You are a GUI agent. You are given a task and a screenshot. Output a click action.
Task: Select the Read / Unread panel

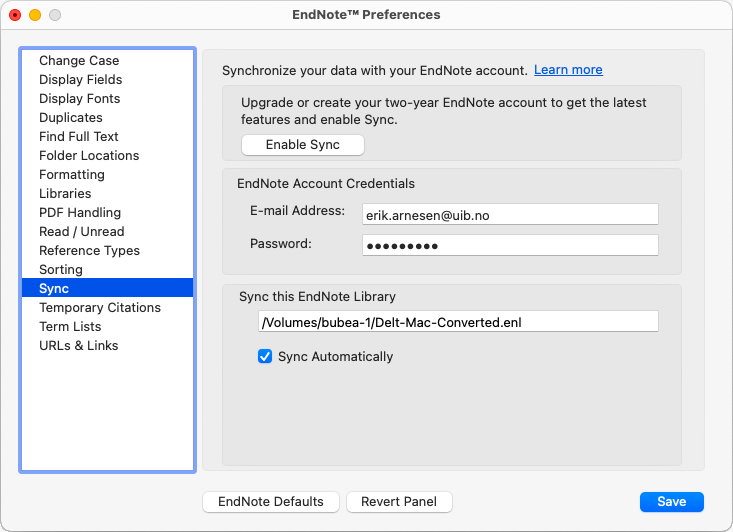click(107, 231)
